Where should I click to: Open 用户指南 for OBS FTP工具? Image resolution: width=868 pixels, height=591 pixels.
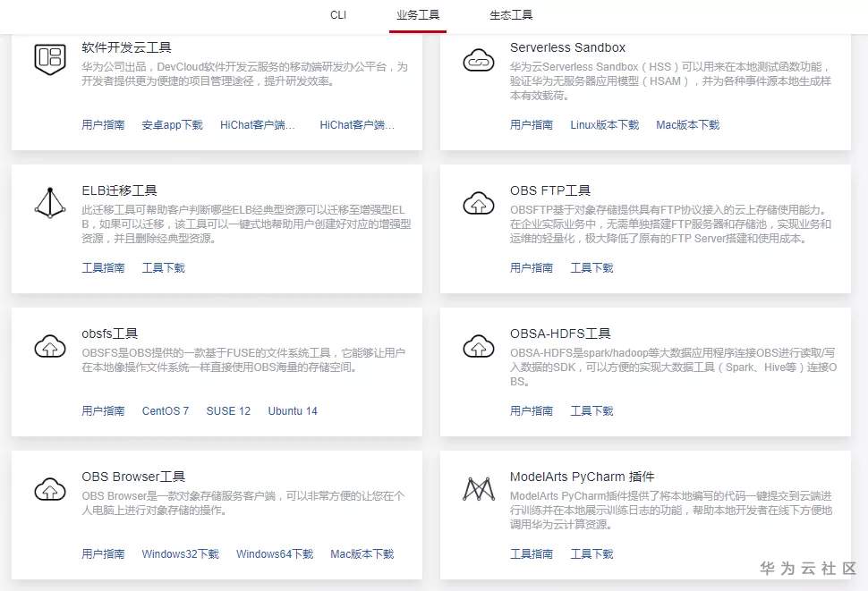pos(532,268)
